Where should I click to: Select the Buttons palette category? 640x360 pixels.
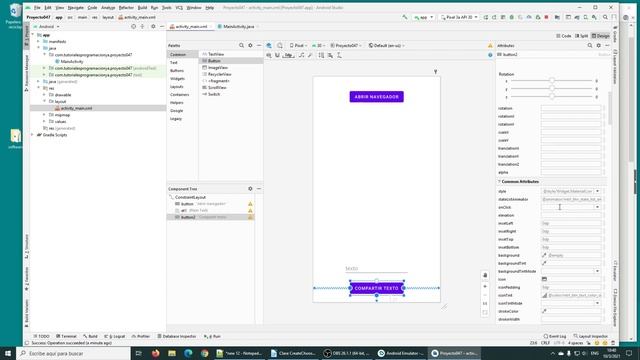click(177, 71)
